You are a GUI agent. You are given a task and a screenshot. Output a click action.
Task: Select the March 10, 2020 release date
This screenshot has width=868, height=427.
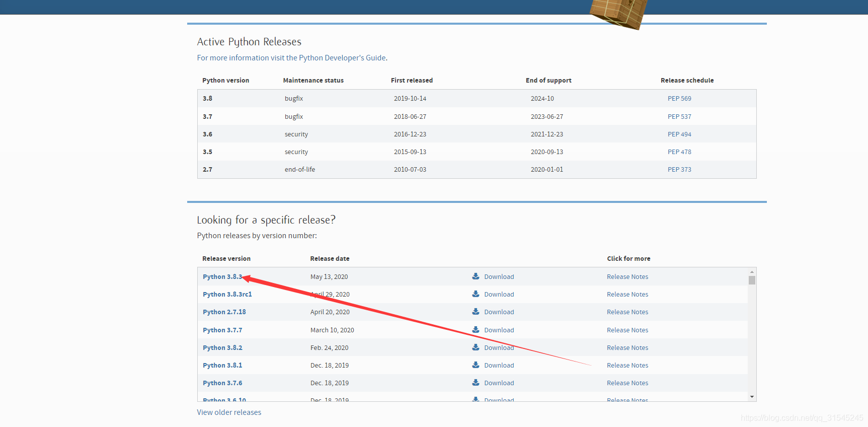(x=332, y=330)
